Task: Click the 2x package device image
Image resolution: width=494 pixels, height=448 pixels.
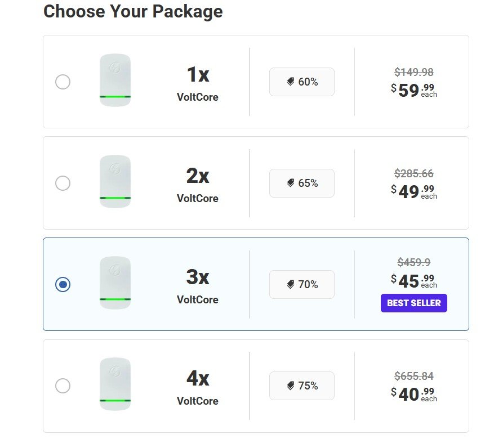Action: (115, 182)
